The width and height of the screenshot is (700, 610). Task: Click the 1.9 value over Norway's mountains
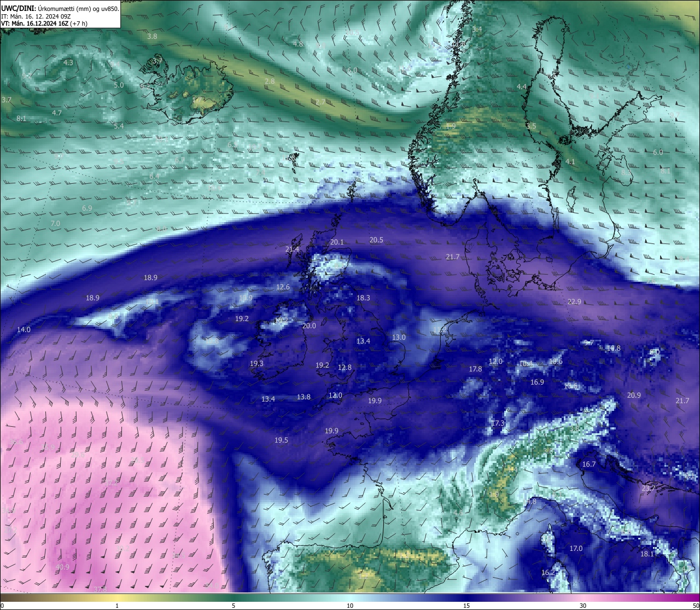[451, 126]
